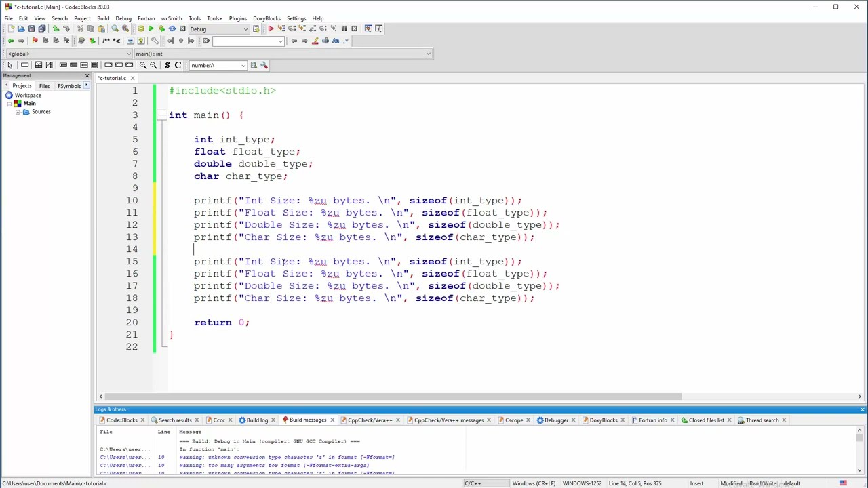
Task: Open Replace dialog icon
Action: click(125, 28)
